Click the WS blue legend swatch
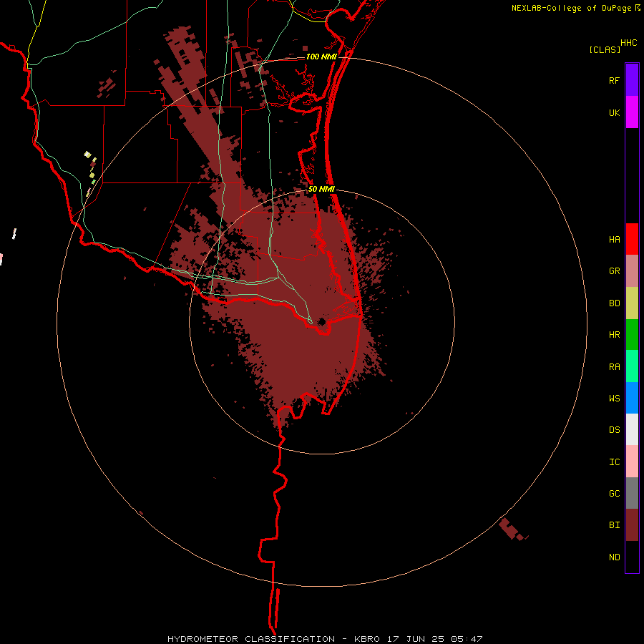644x644 pixels. (632, 398)
